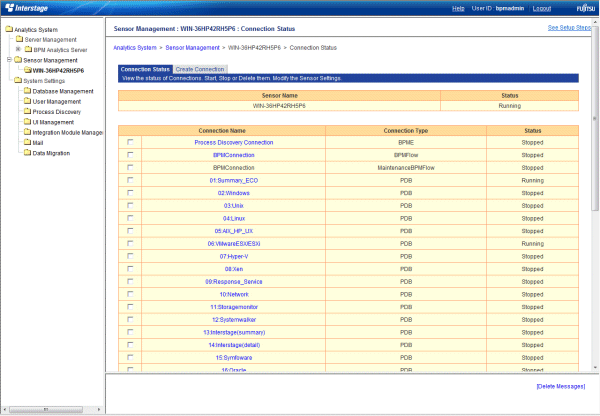
Task: Select the 01:Summary_ECO row checkbox
Action: tap(130, 180)
